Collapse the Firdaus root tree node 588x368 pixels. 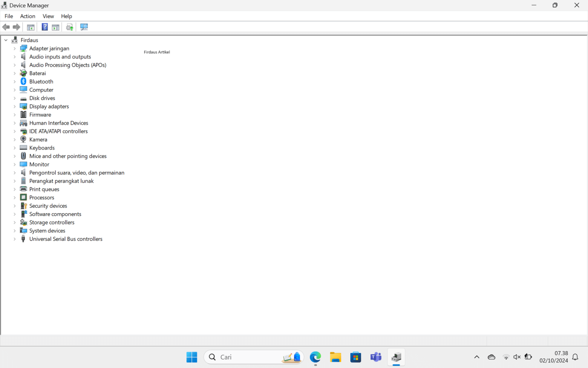[6, 40]
